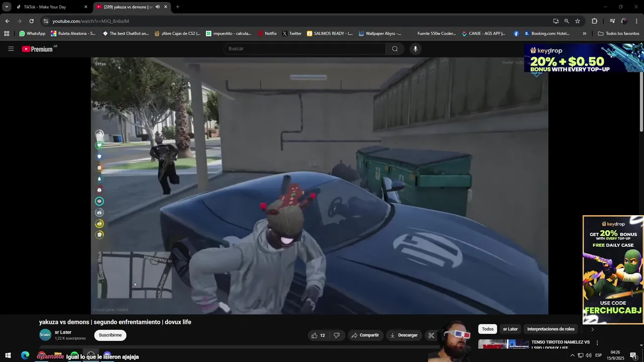Image resolution: width=644 pixels, height=362 pixels.
Task: Show hidden system tray icons
Action: [572, 355]
